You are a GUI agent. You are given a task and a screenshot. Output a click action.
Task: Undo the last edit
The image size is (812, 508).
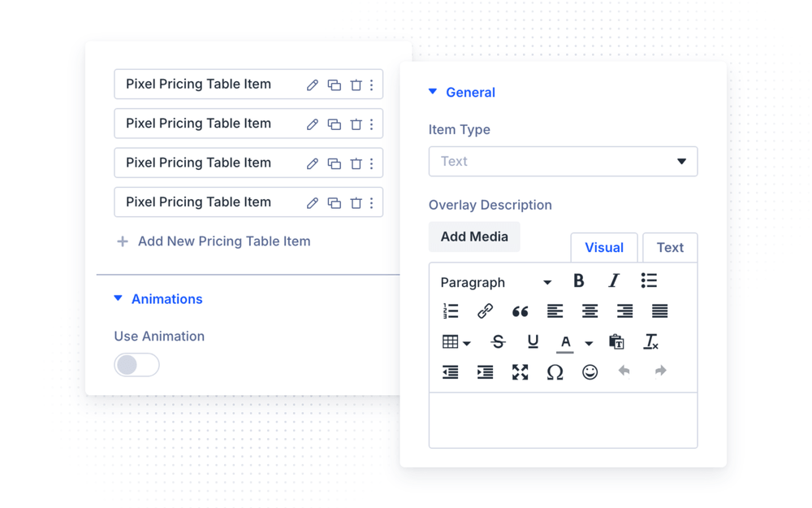(x=624, y=371)
